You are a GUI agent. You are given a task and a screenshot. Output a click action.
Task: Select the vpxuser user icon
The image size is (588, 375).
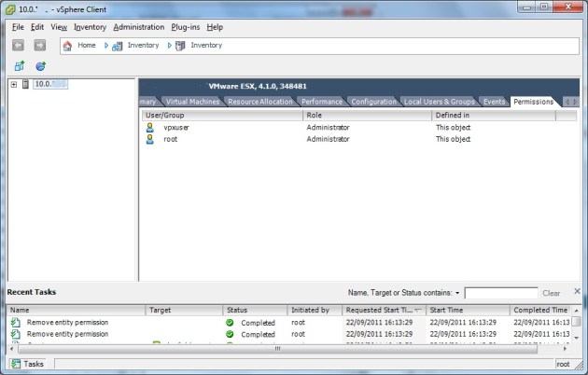(149, 127)
